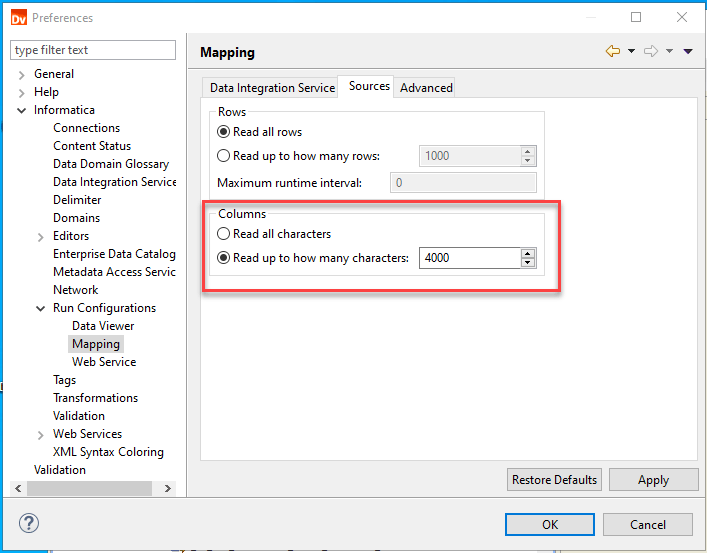The width and height of the screenshot is (707, 553).
Task: Expand the Web Services tree node
Action: click(x=41, y=435)
